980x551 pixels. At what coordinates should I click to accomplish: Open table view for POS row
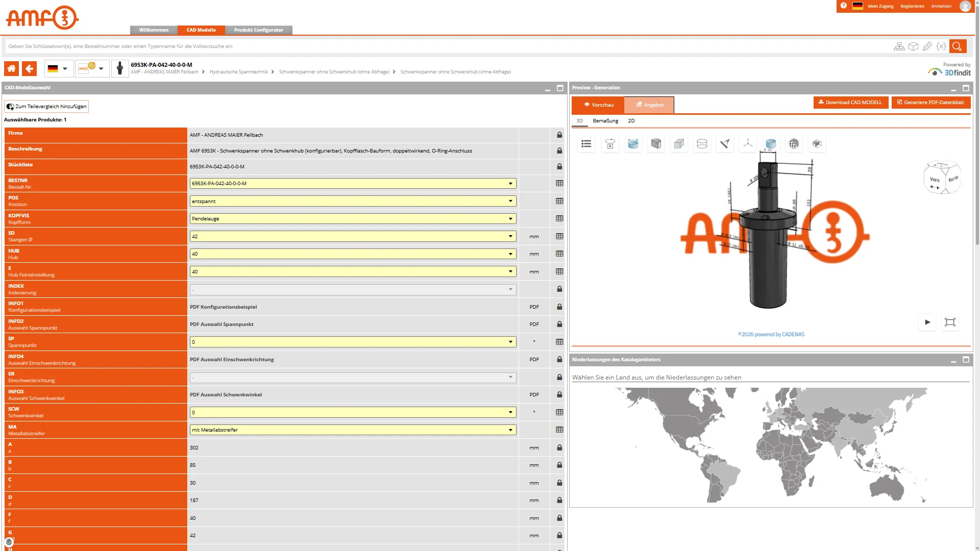tap(559, 201)
